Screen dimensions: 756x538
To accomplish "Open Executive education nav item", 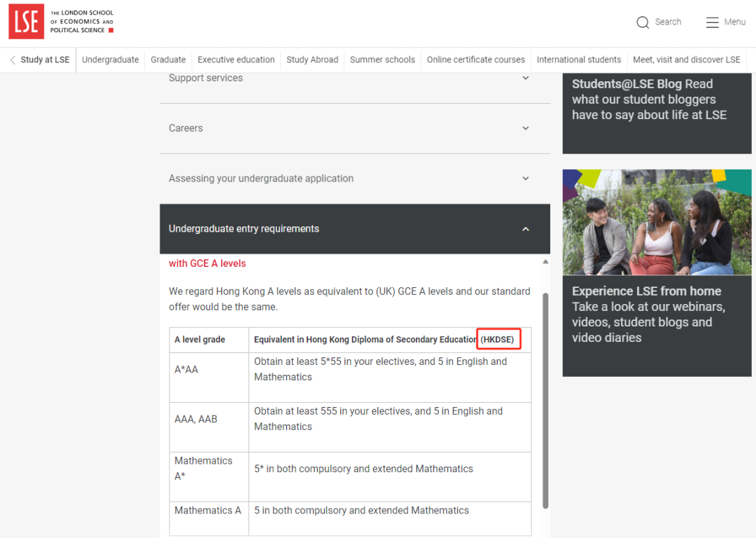I will [236, 60].
